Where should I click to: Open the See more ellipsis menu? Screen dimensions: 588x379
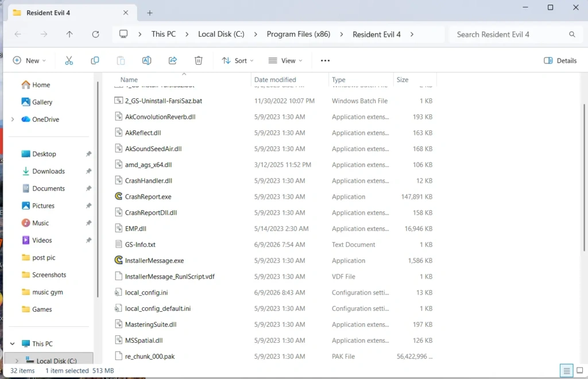[325, 60]
